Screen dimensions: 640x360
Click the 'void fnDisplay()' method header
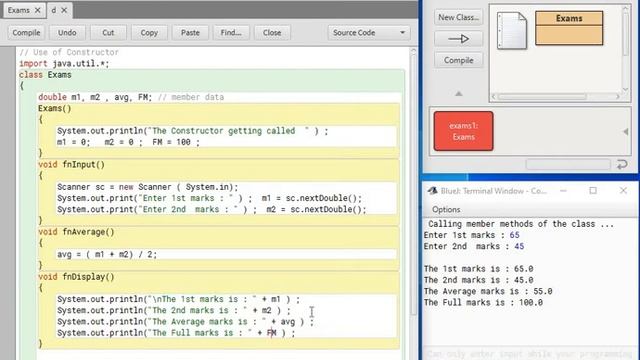76,277
